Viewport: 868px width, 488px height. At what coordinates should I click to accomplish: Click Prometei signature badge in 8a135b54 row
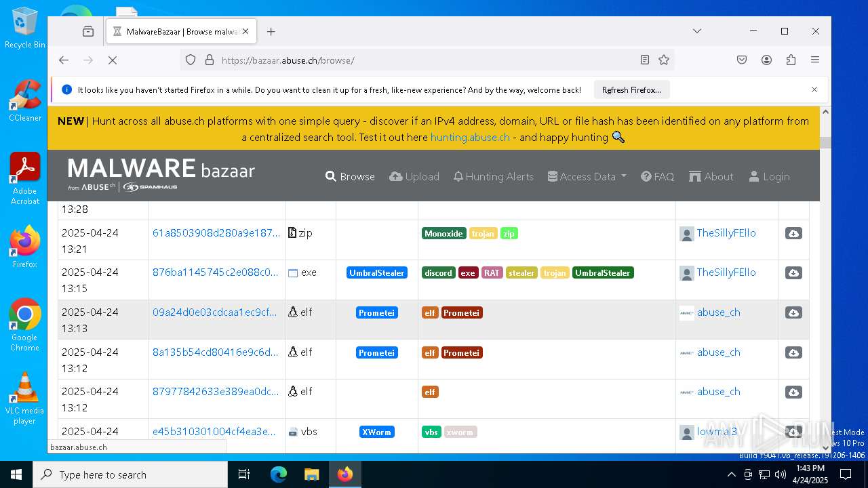(376, 352)
